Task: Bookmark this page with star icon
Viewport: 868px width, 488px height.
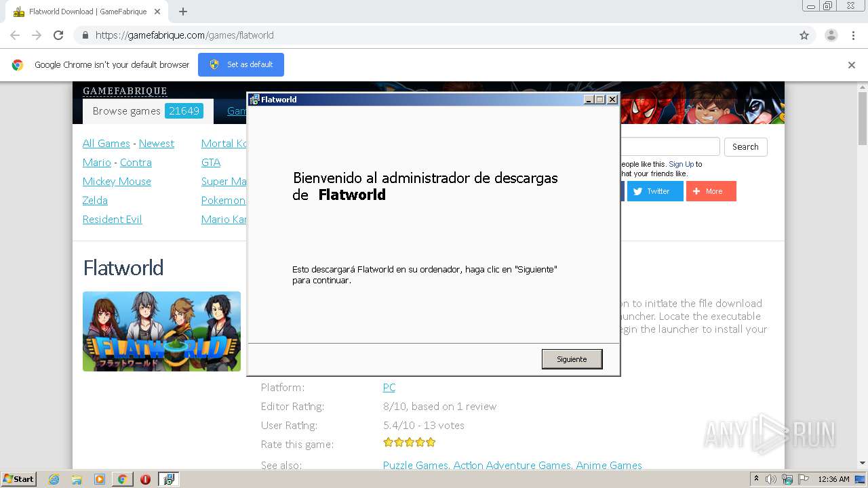Action: (804, 35)
